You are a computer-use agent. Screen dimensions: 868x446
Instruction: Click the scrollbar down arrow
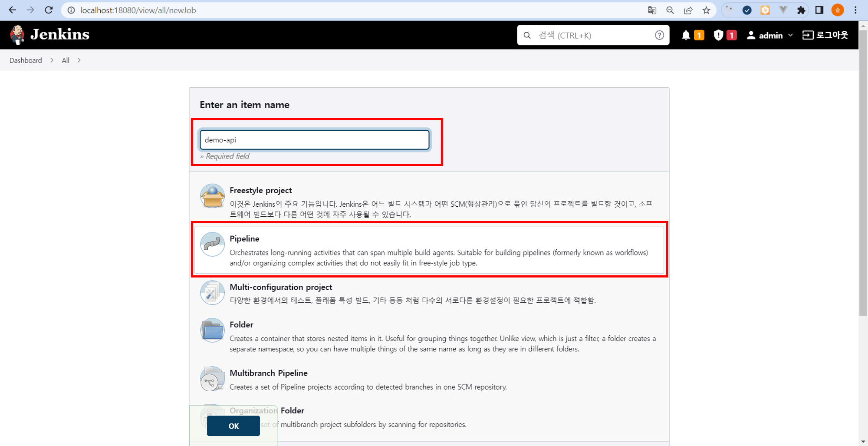coord(863,442)
